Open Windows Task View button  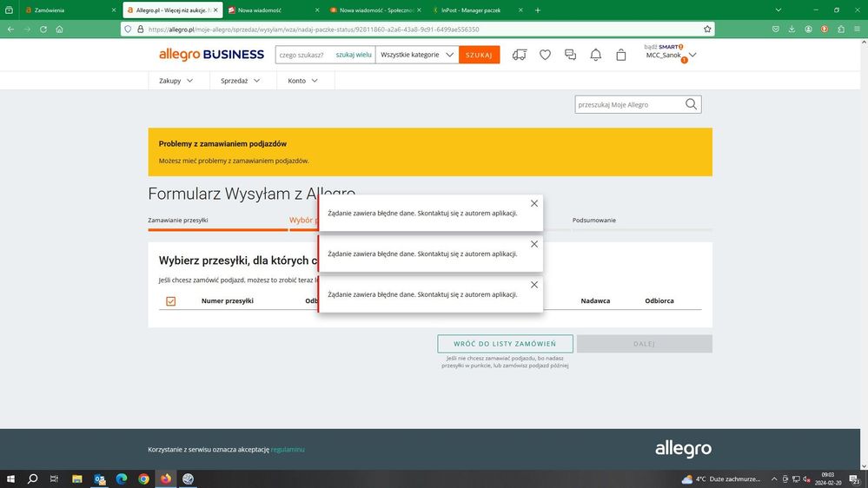54,478
